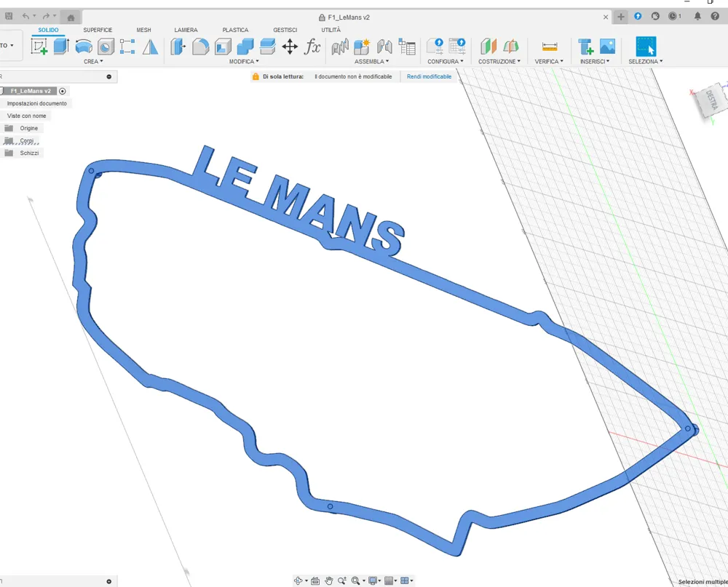Open the ASSEMBLA dropdown menu
This screenshot has height=587, width=728.
[x=371, y=61]
